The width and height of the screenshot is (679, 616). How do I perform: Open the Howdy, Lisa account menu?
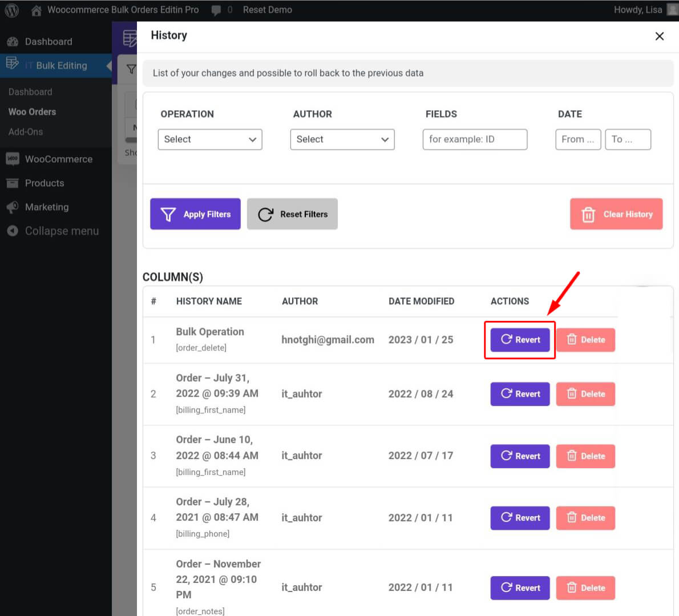pos(638,10)
